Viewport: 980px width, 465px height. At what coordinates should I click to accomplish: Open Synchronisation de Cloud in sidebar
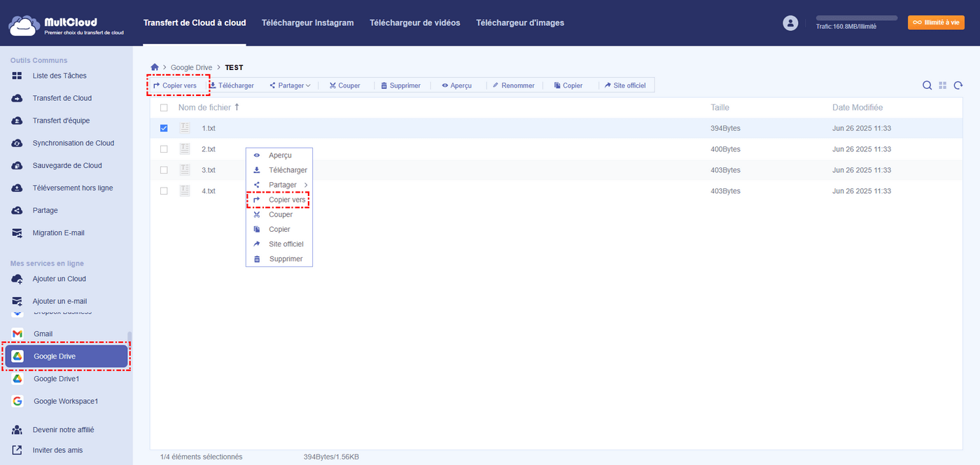tap(73, 143)
